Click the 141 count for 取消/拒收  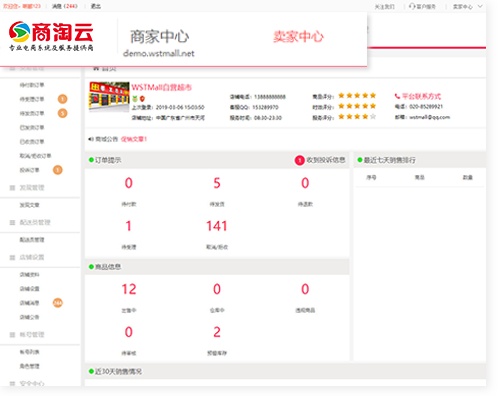pyautogui.click(x=217, y=226)
